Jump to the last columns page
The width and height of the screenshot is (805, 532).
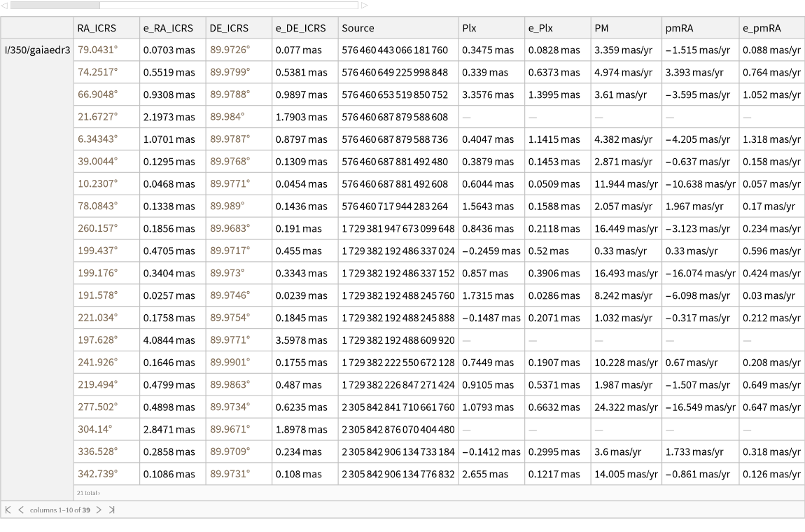(x=111, y=510)
